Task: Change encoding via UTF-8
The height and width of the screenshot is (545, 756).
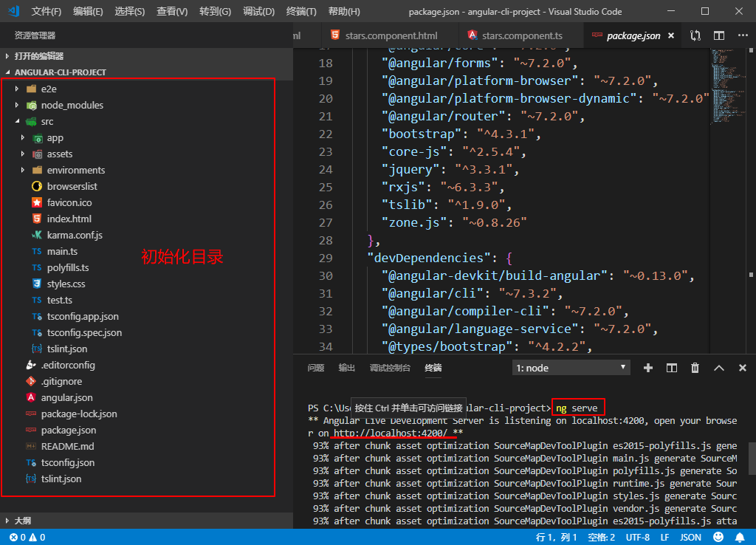Action: pyautogui.click(x=637, y=538)
